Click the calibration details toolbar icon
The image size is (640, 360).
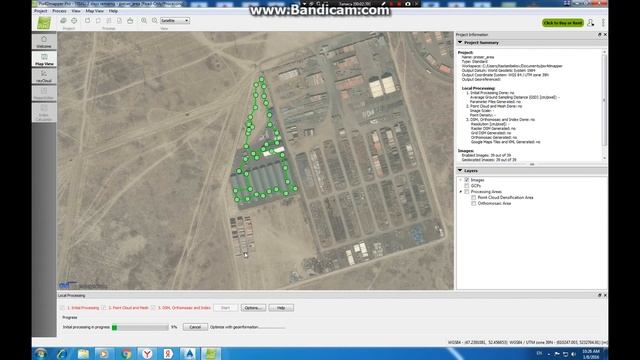109,20
